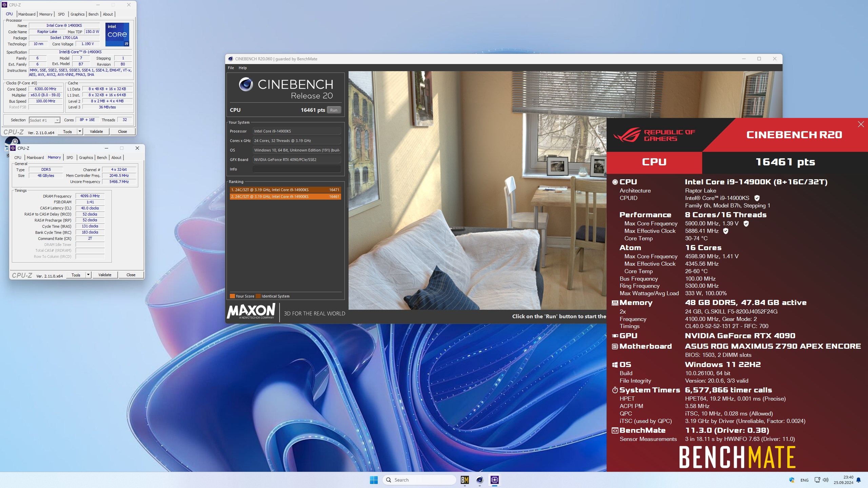Screen dimensions: 868x488
Task: Click Validate in the CPU-Z Memory window
Action: point(105,275)
